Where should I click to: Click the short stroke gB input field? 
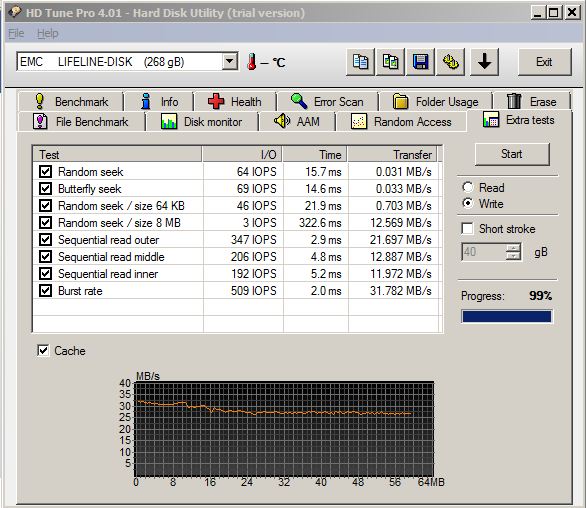coord(484,252)
